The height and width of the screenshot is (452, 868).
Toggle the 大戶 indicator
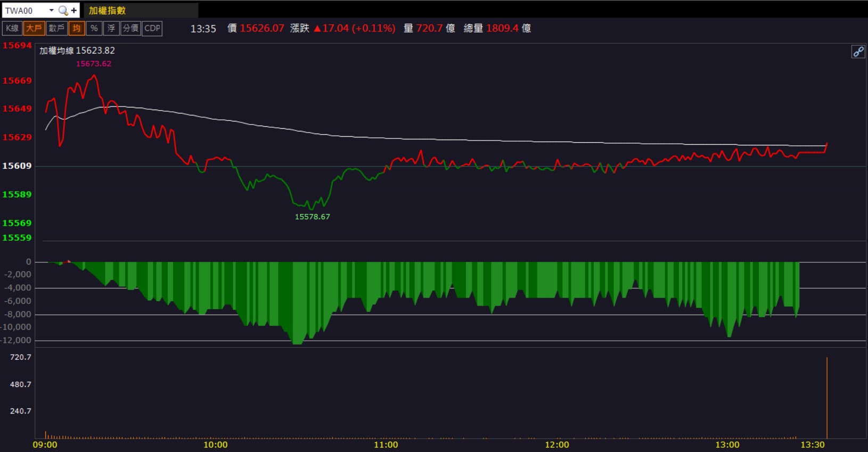pyautogui.click(x=34, y=28)
